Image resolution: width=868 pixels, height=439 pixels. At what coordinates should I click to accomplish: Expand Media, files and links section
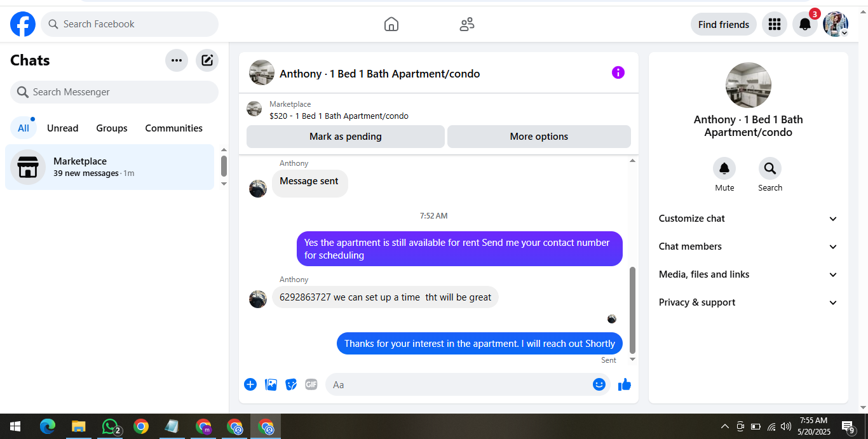[x=749, y=274]
